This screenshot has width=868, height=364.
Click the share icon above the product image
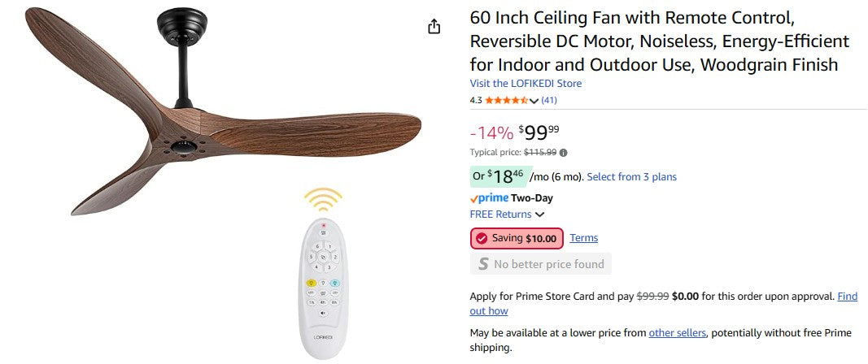click(x=434, y=26)
